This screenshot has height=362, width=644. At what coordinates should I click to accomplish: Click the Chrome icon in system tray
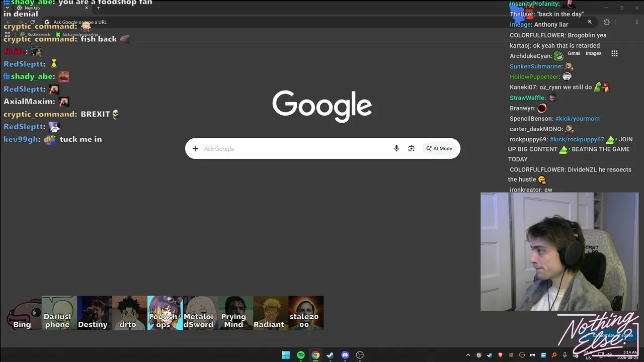click(x=479, y=355)
